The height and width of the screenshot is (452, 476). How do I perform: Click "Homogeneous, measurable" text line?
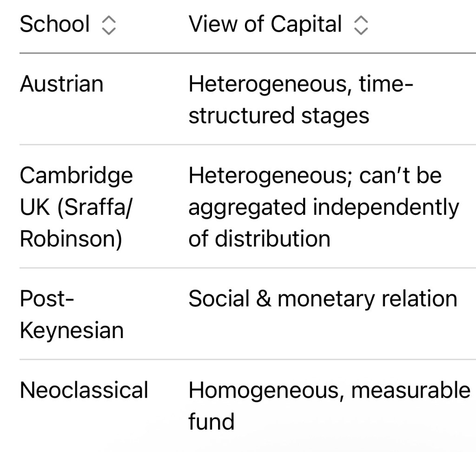click(329, 390)
